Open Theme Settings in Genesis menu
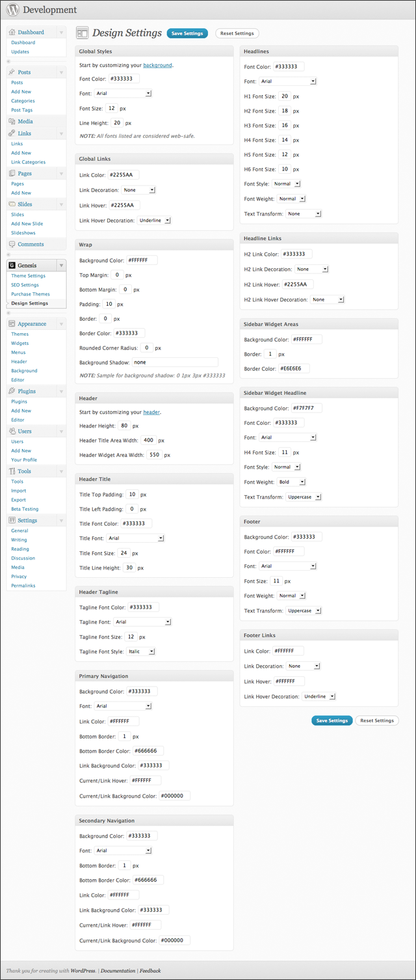Image resolution: width=416 pixels, height=980 pixels. point(28,276)
